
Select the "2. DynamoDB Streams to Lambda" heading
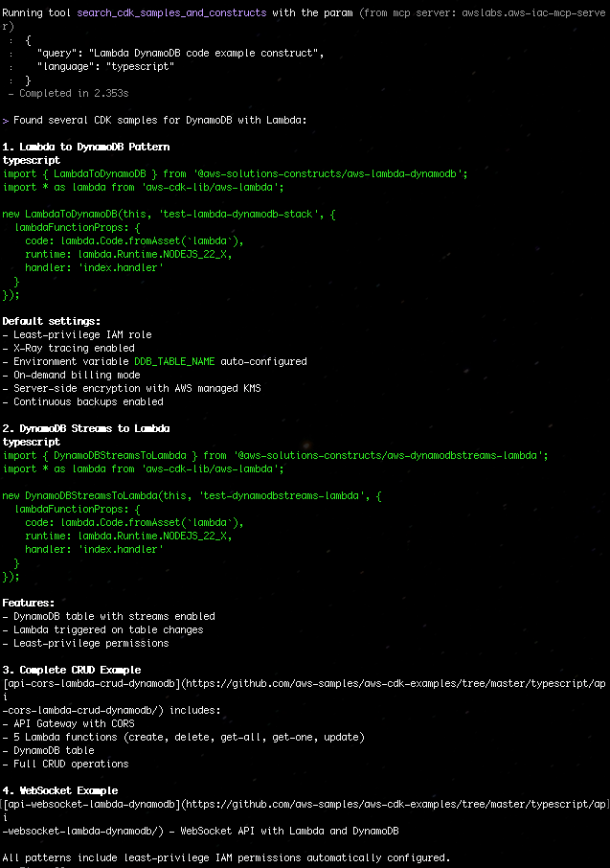pyautogui.click(x=86, y=428)
